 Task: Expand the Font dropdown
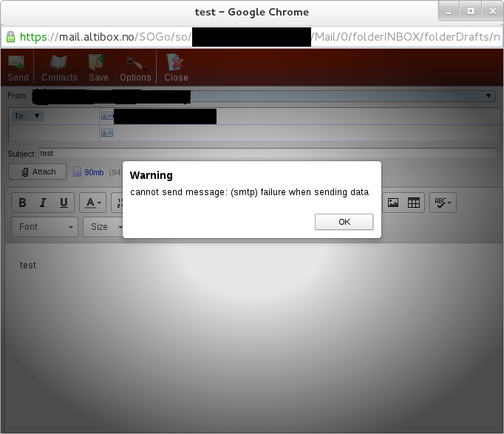[x=46, y=227]
